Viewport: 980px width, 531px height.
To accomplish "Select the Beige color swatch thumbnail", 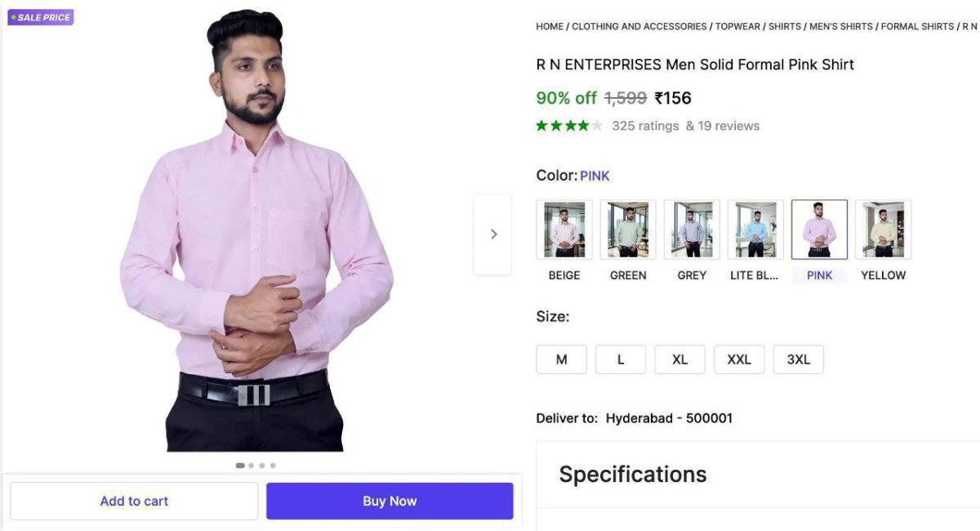I will click(564, 230).
